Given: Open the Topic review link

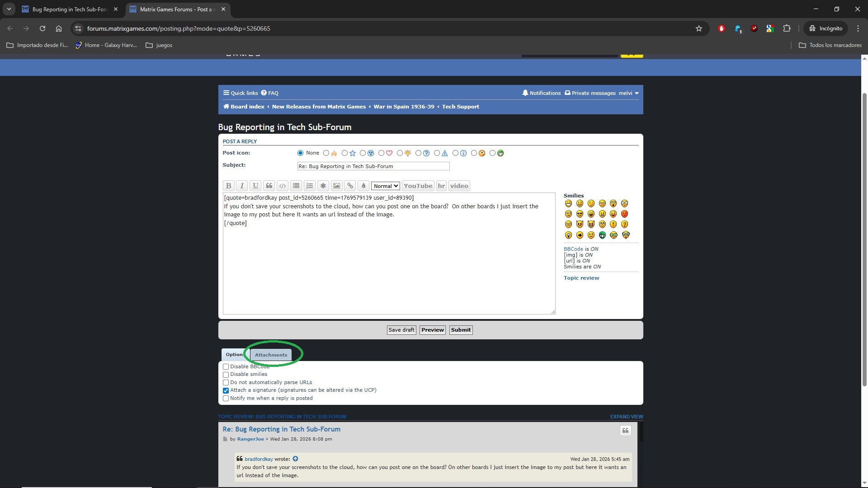Looking at the screenshot, I should pos(581,278).
